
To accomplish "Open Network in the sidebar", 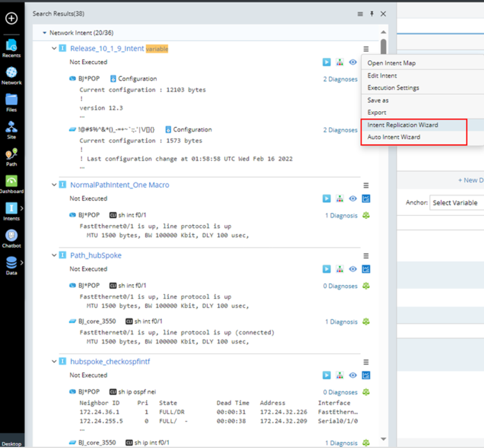I will tap(11, 76).
